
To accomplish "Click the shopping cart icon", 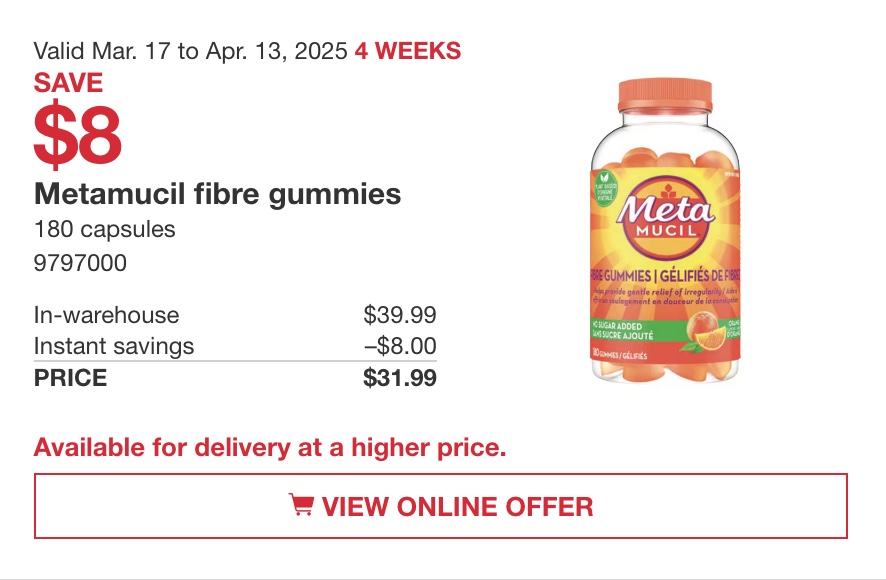I will [301, 505].
